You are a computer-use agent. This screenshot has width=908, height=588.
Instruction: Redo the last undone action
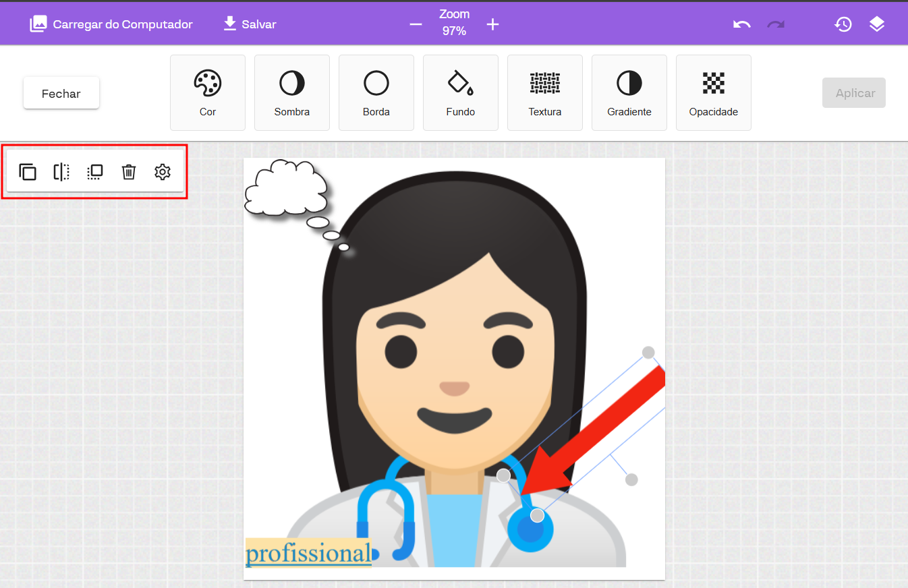776,24
